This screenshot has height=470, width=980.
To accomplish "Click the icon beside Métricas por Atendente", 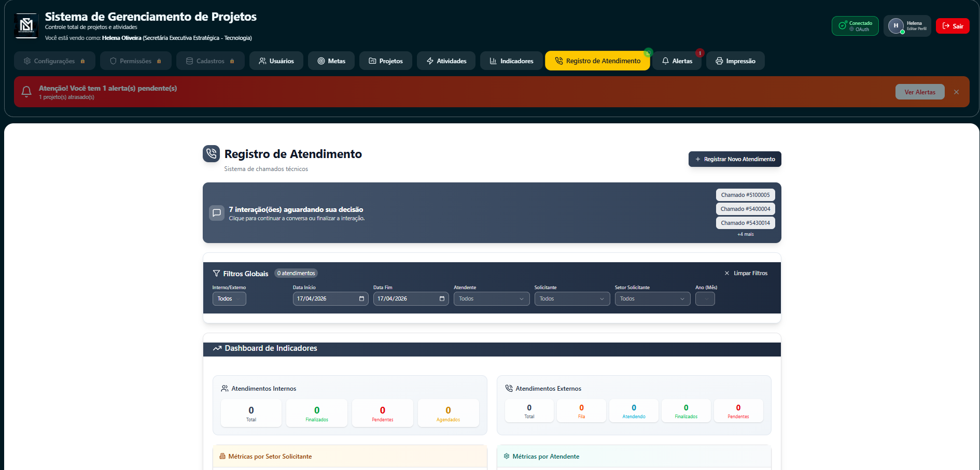I will 507,456.
